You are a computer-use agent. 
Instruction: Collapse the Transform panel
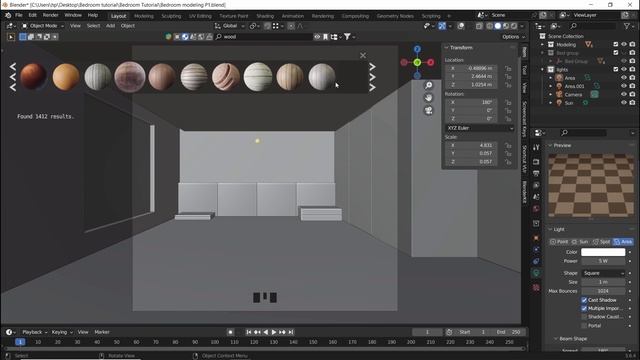point(447,48)
